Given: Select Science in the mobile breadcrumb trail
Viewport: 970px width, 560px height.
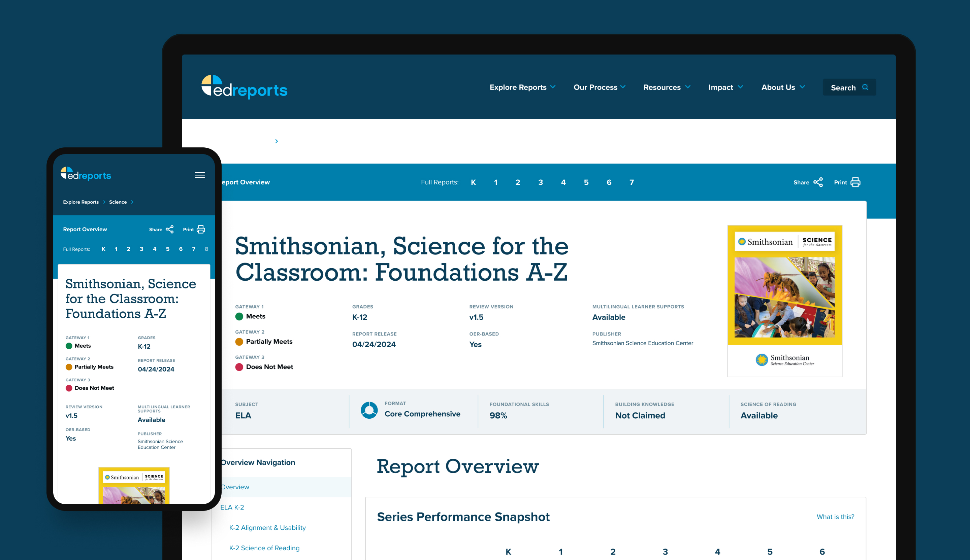Looking at the screenshot, I should [x=118, y=202].
